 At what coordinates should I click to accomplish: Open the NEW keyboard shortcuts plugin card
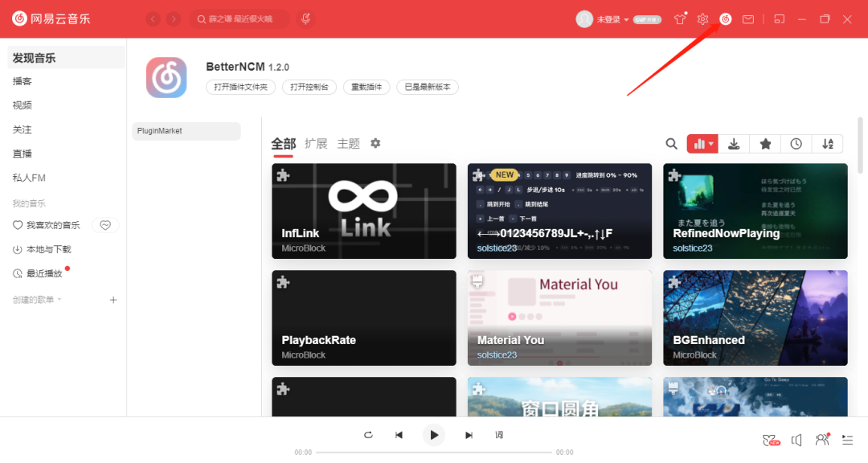click(x=559, y=211)
